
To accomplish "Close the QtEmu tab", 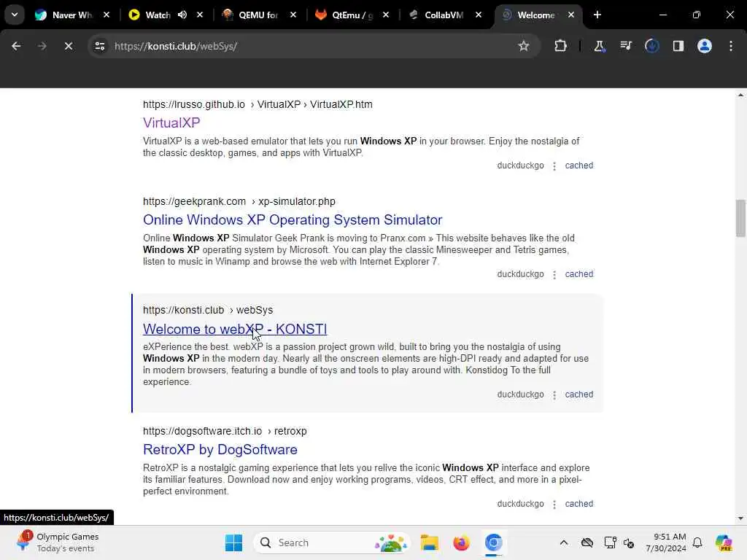I will pos(386,15).
